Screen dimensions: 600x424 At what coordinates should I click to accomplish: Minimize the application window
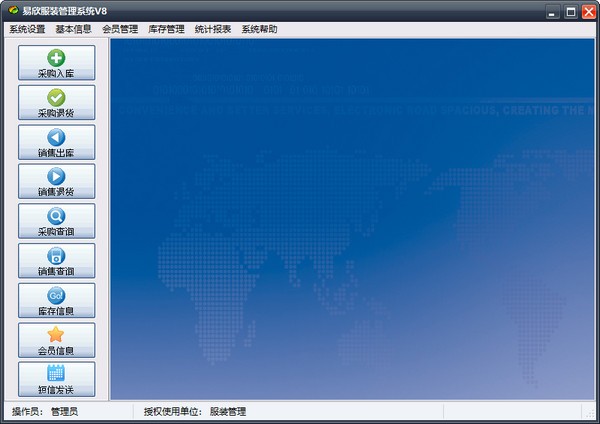coord(552,12)
